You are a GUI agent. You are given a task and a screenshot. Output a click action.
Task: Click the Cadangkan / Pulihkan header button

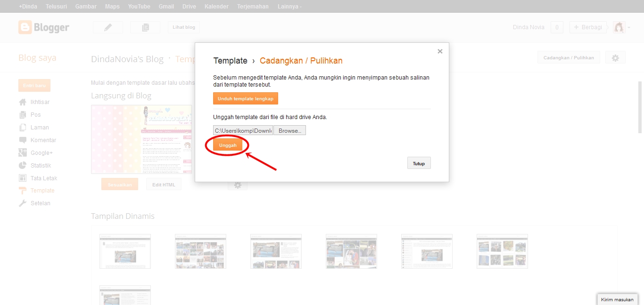pos(569,57)
